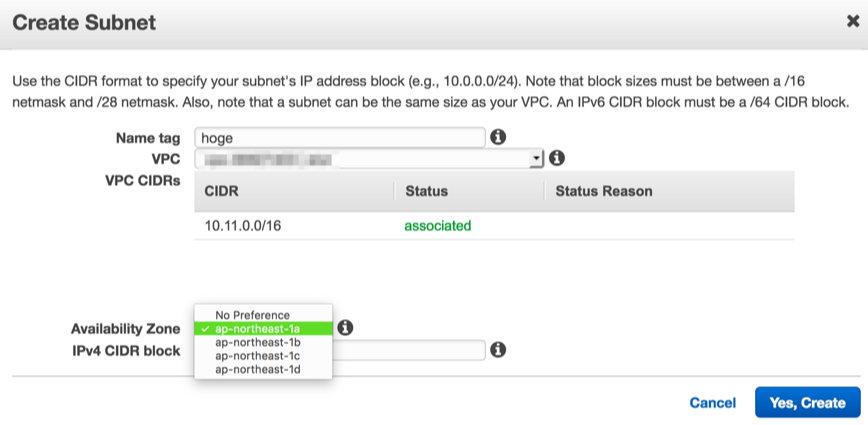Image resolution: width=868 pixels, height=425 pixels.
Task: Click the Cancel link
Action: point(712,403)
